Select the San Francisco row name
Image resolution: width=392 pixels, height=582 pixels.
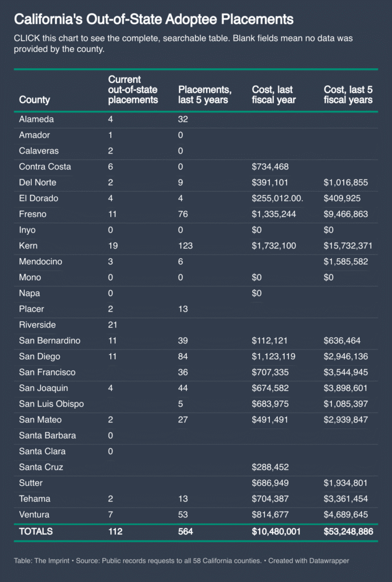point(47,372)
